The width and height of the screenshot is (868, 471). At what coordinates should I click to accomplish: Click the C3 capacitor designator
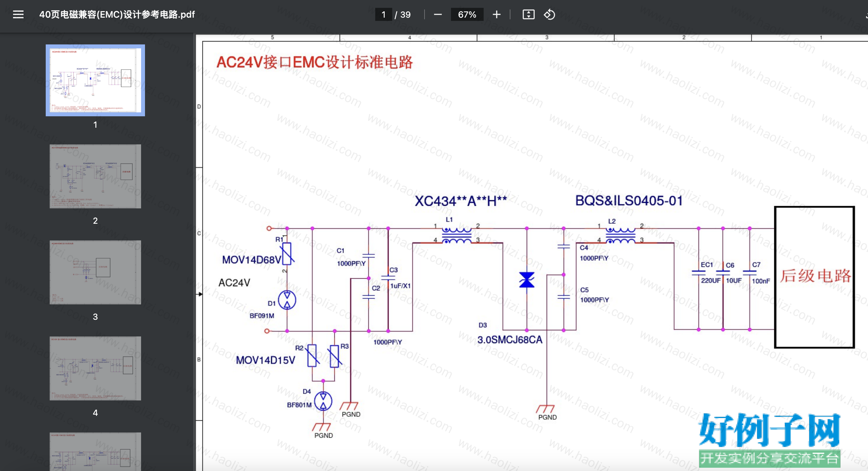pos(394,270)
